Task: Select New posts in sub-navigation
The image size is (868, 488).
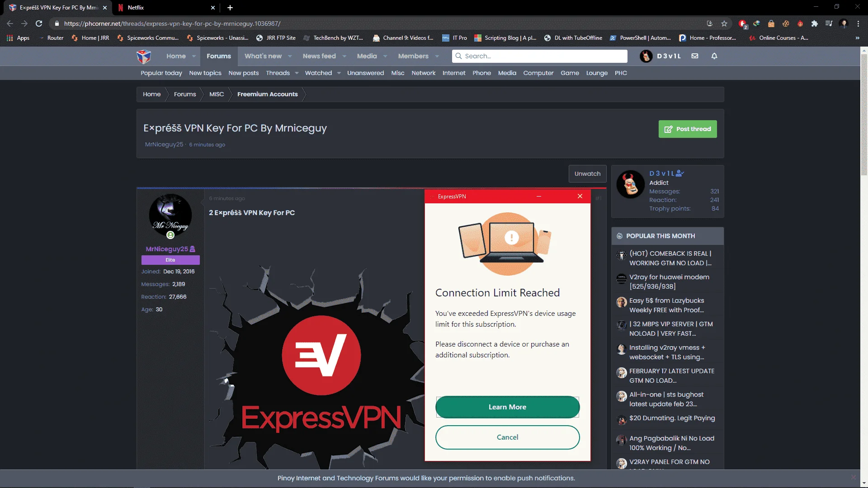Action: (244, 73)
